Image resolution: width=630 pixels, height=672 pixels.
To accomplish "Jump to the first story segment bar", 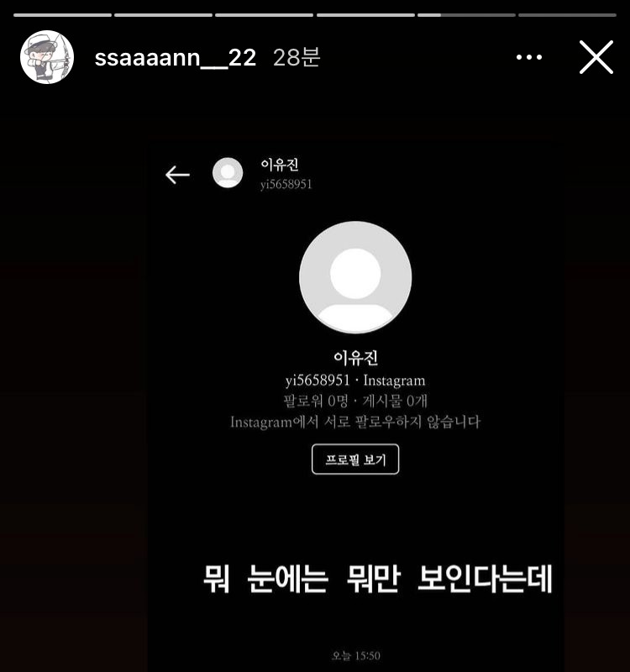I will [62, 15].
